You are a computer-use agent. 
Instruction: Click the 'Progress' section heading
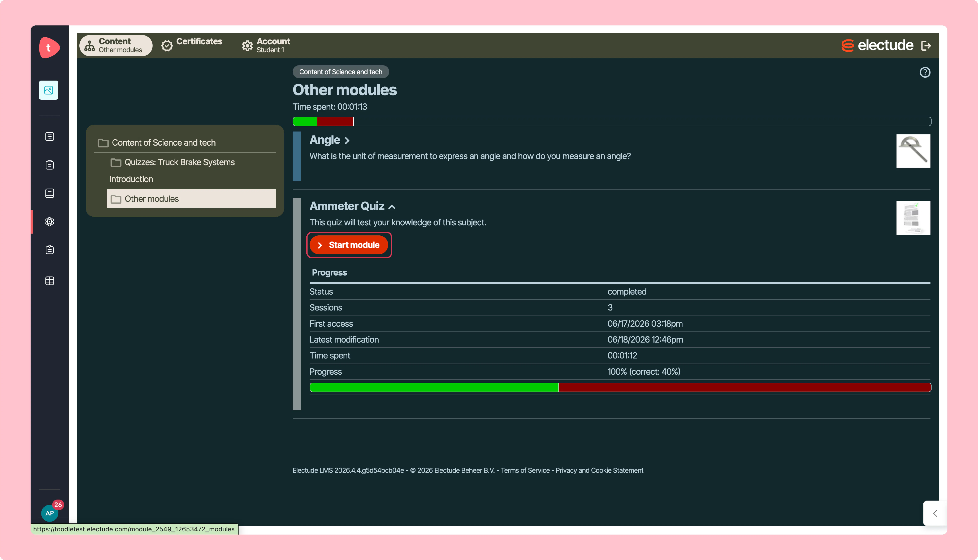[x=329, y=273]
